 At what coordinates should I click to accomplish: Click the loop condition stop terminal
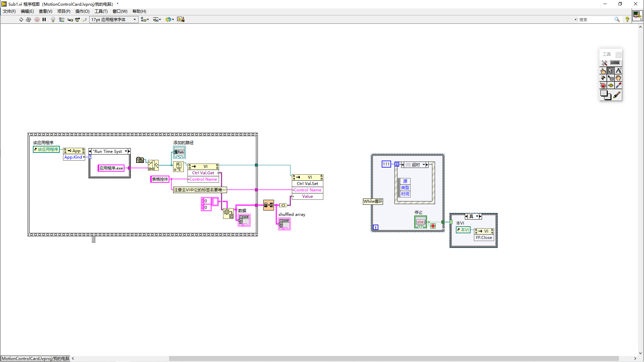coord(433,226)
